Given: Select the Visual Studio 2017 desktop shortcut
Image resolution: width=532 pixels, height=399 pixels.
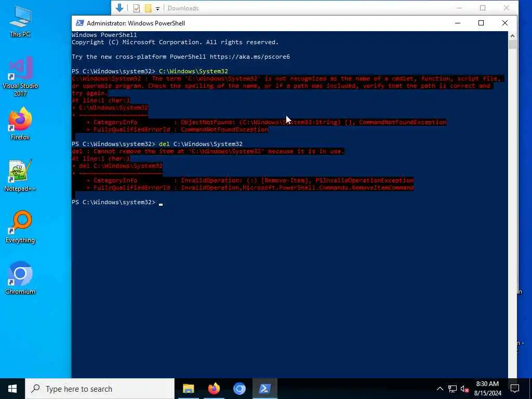Looking at the screenshot, I should coord(20,76).
